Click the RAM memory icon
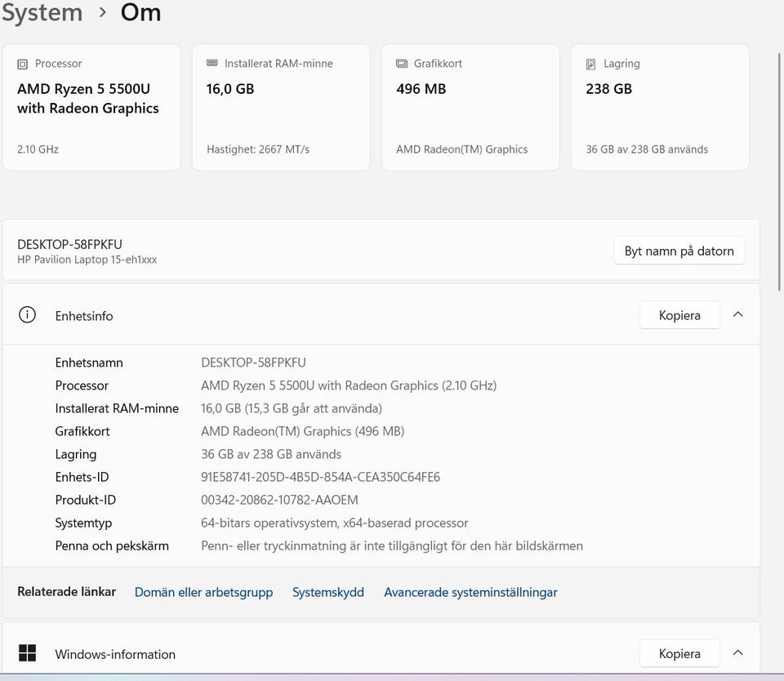 click(x=212, y=63)
